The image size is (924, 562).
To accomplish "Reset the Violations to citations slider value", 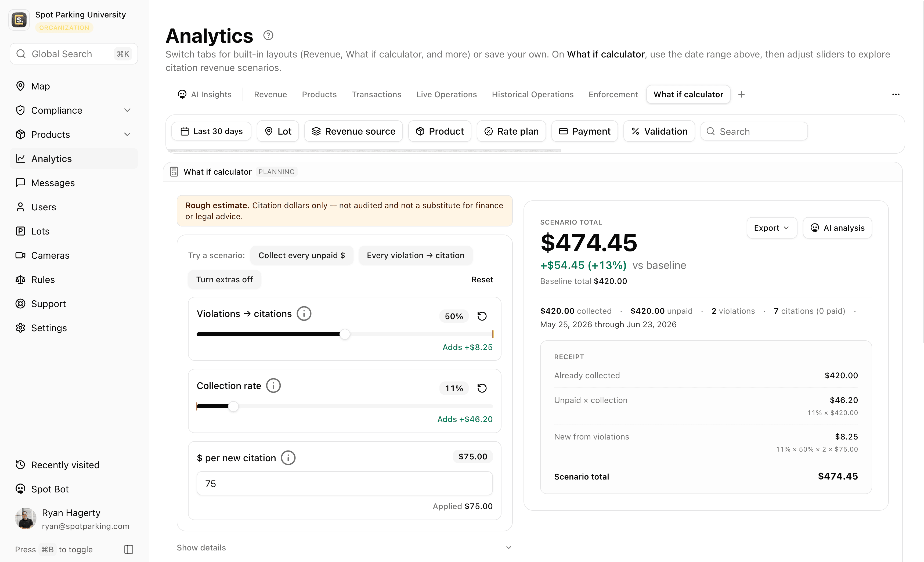I will tap(482, 316).
